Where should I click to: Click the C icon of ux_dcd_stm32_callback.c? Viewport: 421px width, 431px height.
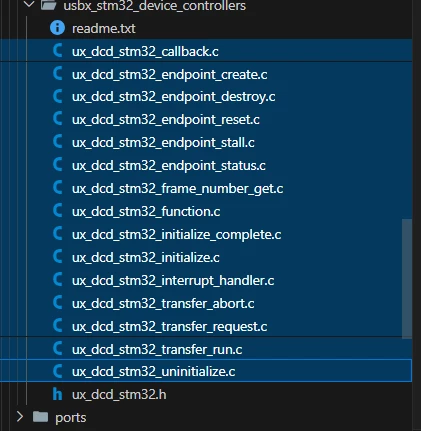(x=58, y=51)
